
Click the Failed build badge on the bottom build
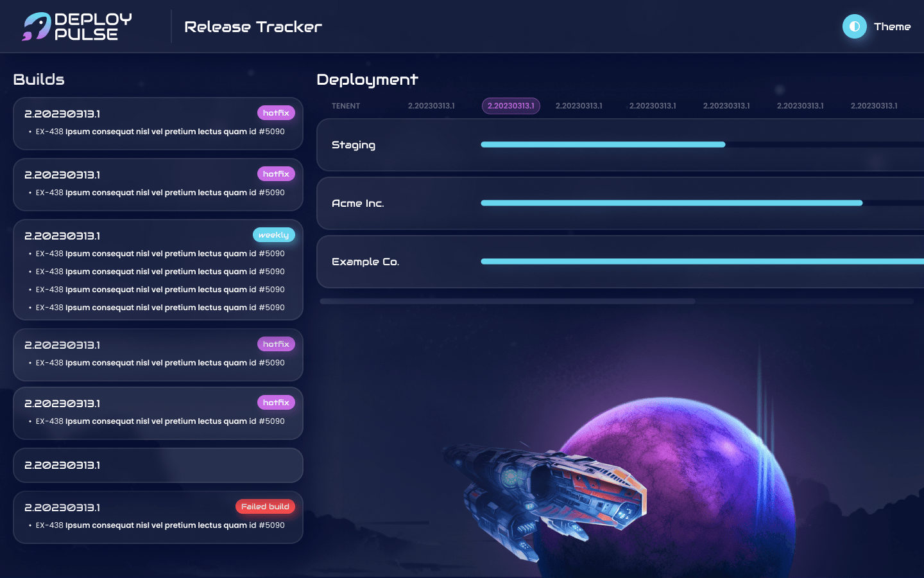(265, 507)
